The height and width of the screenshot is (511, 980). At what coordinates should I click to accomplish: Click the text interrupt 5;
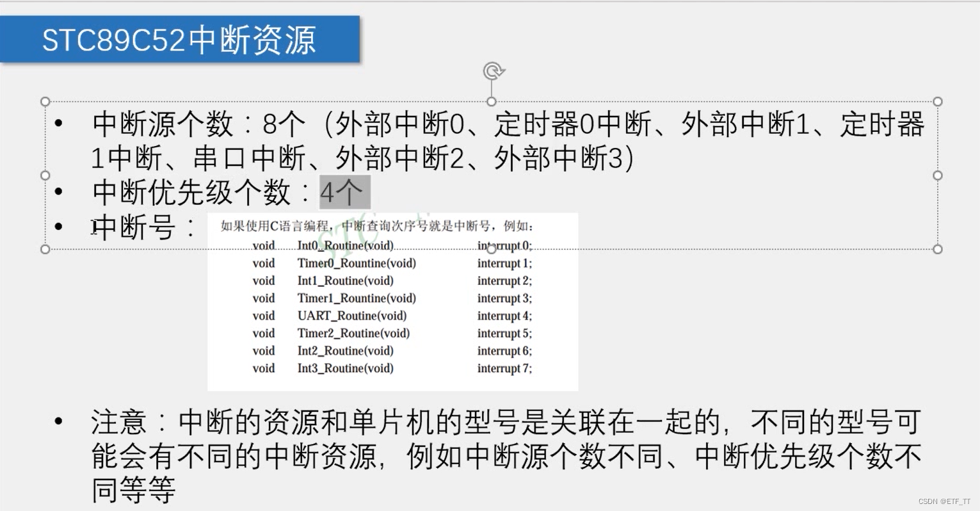pos(504,333)
